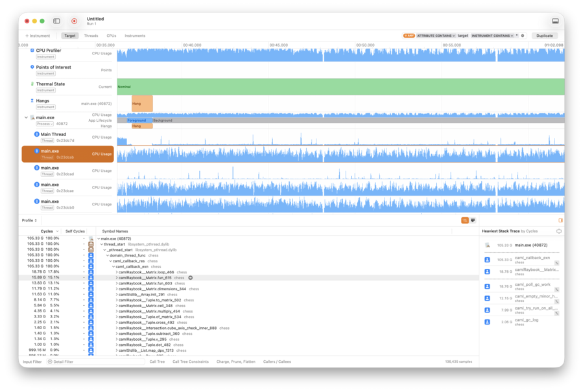Collapse the main.exe process row disclosure

point(26,117)
